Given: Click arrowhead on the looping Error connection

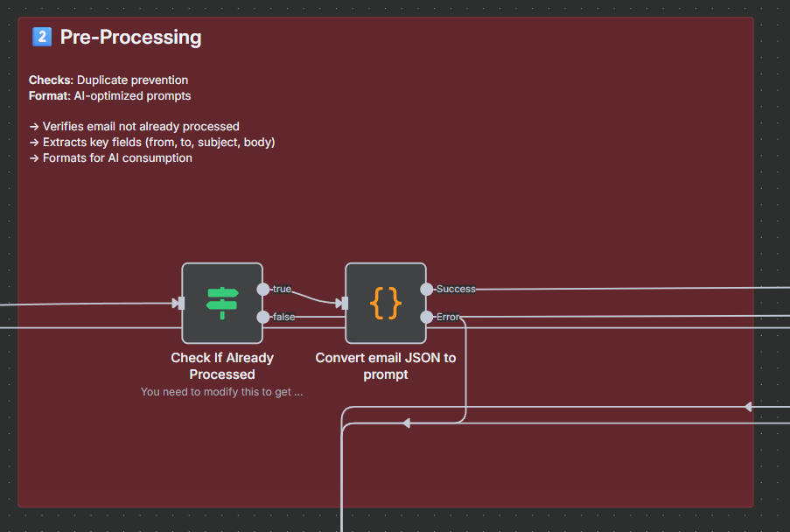Looking at the screenshot, I should [x=407, y=423].
